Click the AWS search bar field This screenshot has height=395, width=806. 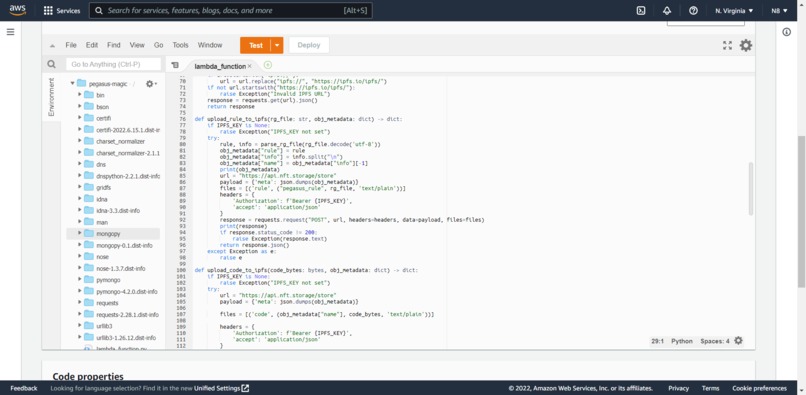click(231, 10)
